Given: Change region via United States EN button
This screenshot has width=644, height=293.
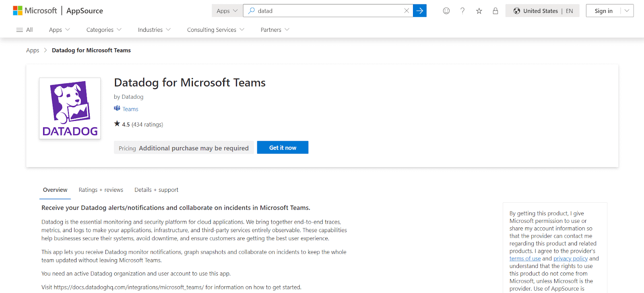Looking at the screenshot, I should tap(542, 11).
